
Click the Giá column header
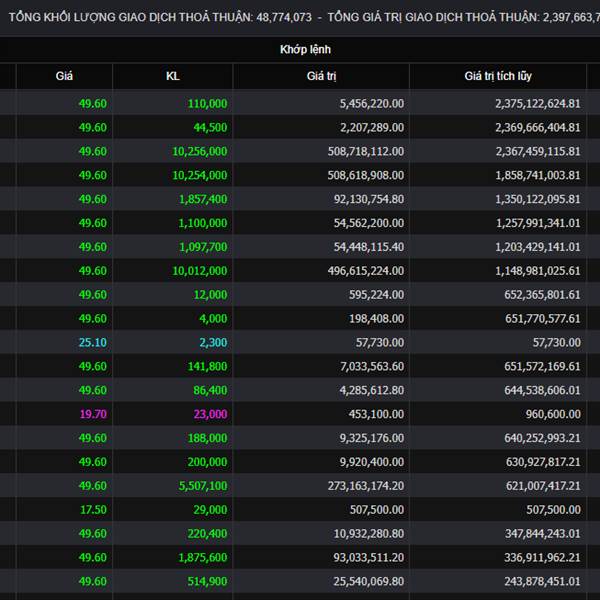[64, 76]
